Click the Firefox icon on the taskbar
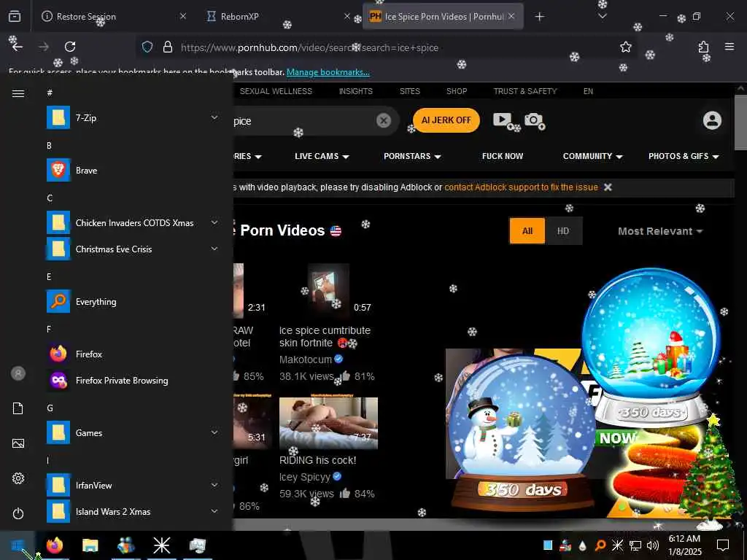Viewport: 747px width, 560px height. 54,545
